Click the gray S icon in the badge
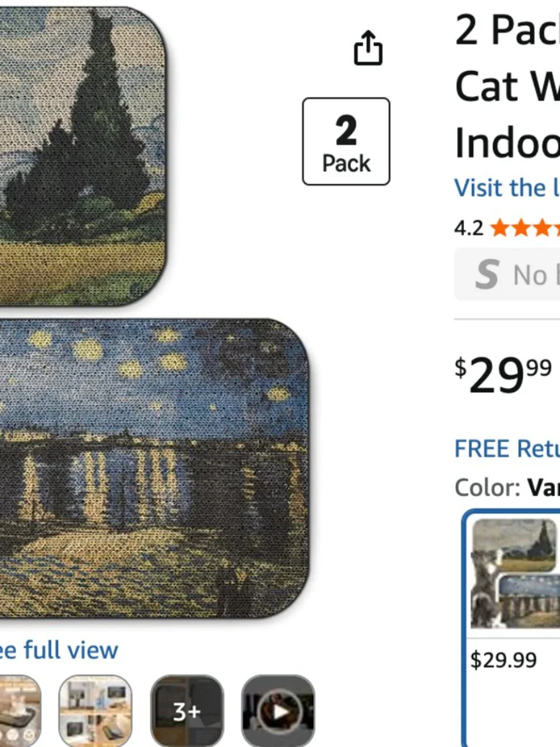 pos(487,275)
